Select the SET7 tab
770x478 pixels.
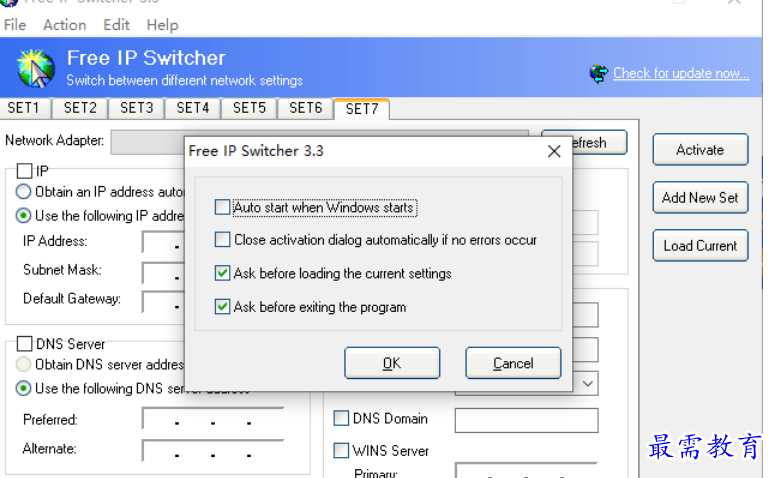362,109
